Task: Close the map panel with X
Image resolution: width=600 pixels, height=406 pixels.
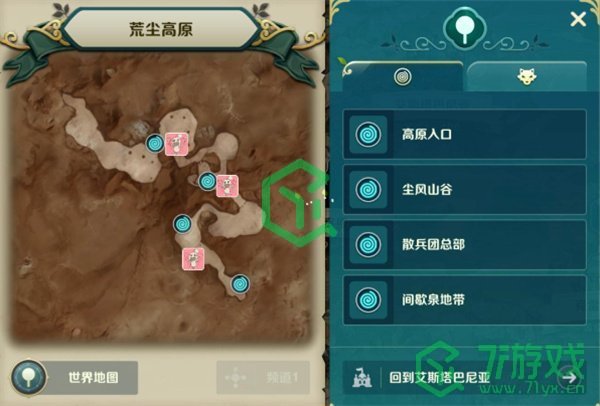Action: coord(578,19)
